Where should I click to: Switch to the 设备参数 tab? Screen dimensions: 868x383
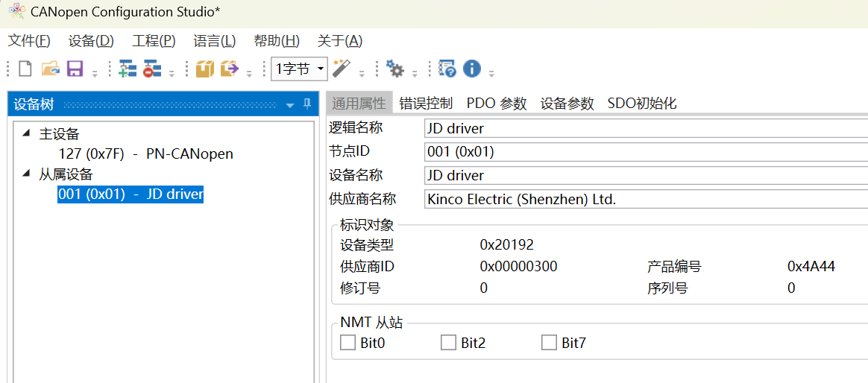tap(567, 104)
